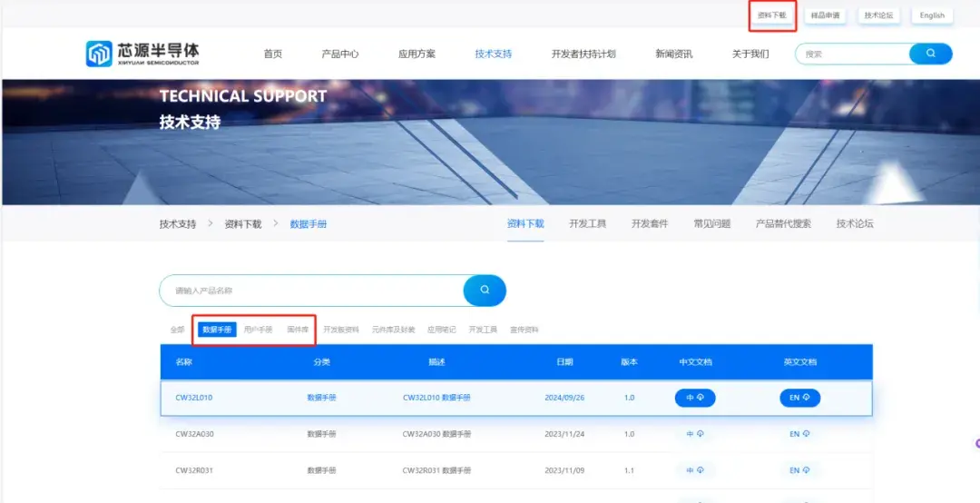Download the CW32R031 Chinese datasheet

pyautogui.click(x=695, y=470)
